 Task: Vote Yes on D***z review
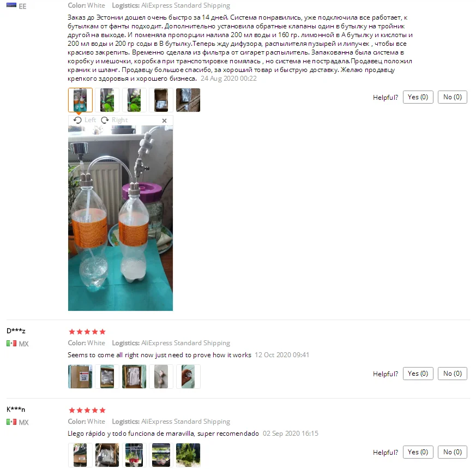coord(418,374)
